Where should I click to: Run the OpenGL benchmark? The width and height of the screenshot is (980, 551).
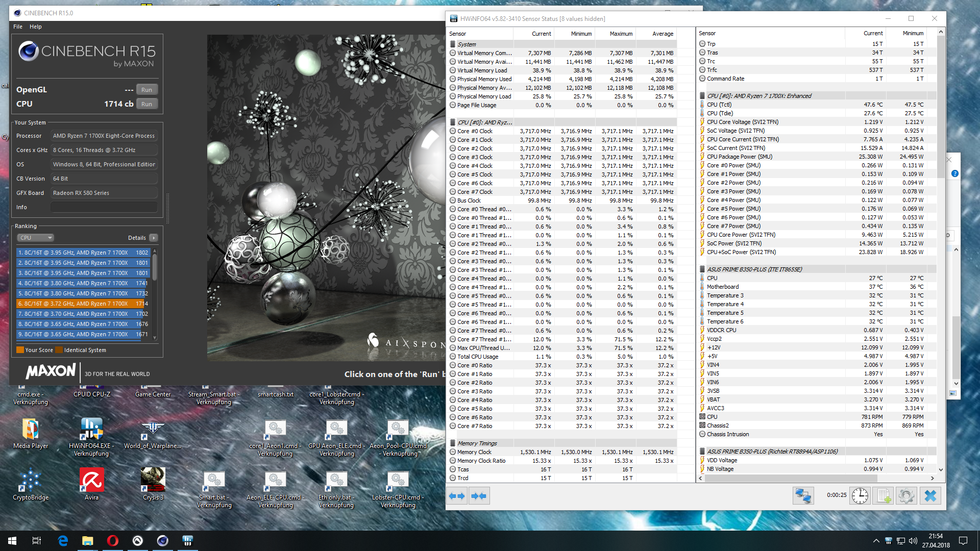[x=146, y=90]
